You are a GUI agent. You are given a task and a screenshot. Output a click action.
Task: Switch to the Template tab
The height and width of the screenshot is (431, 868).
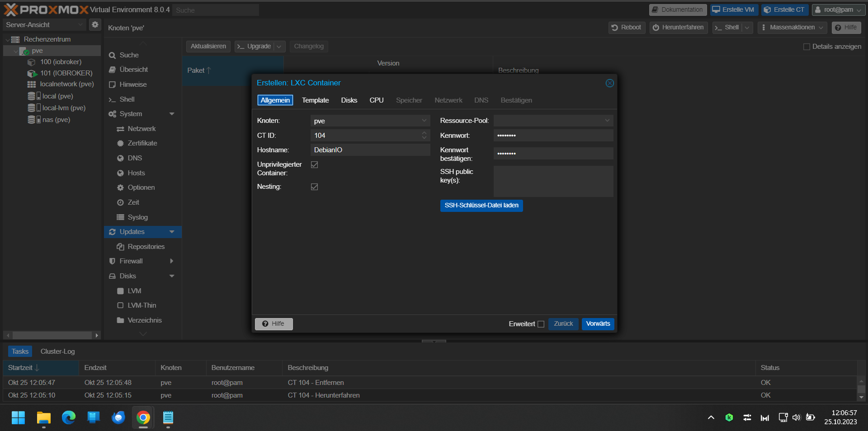(316, 100)
